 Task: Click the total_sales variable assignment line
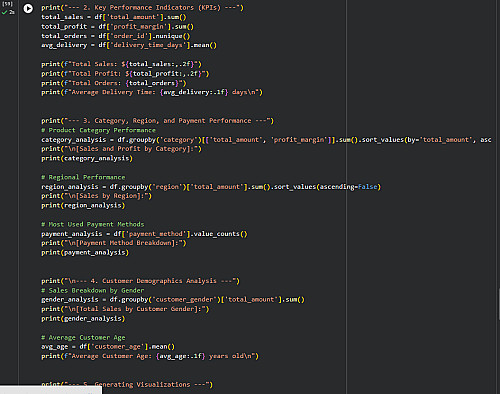coord(114,17)
